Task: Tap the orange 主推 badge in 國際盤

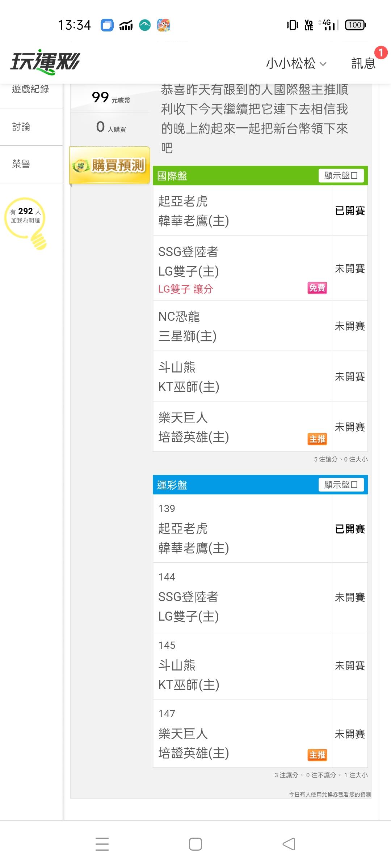Action: pyautogui.click(x=317, y=439)
